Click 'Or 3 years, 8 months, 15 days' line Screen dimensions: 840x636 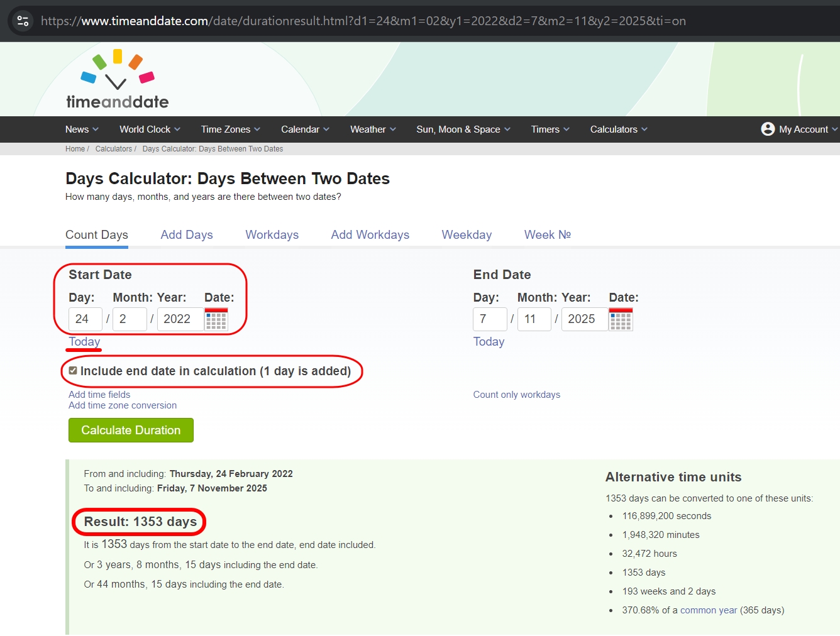click(201, 565)
